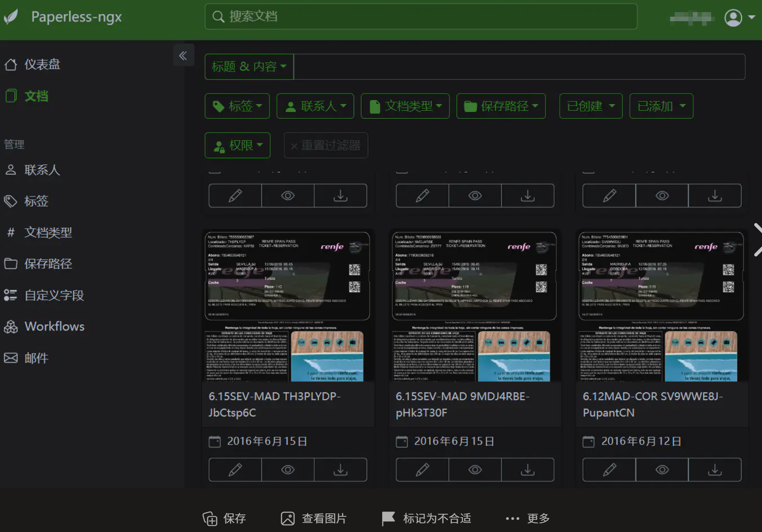Expand the 文档类型 filter dropdown
Screen dimensions: 762x532
405,106
